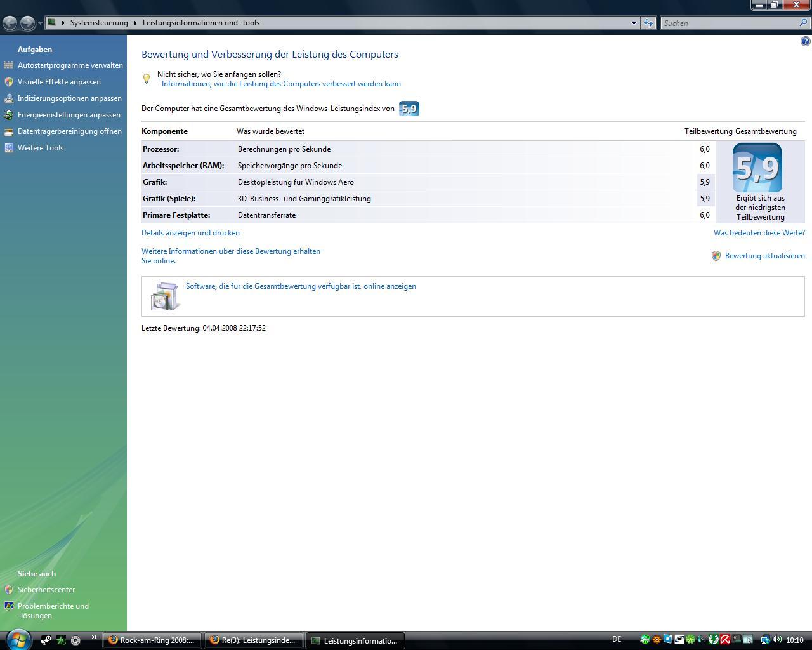
Task: Switch to Leistungsinformatio... taskbar button
Action: point(355,640)
